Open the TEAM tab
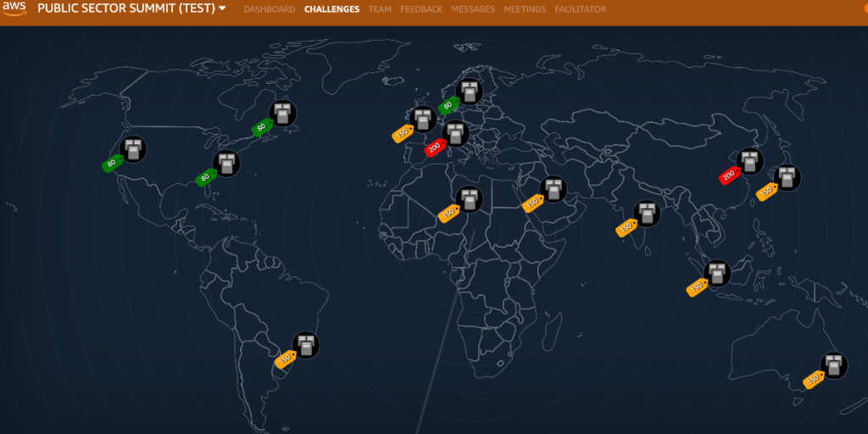 coord(380,9)
